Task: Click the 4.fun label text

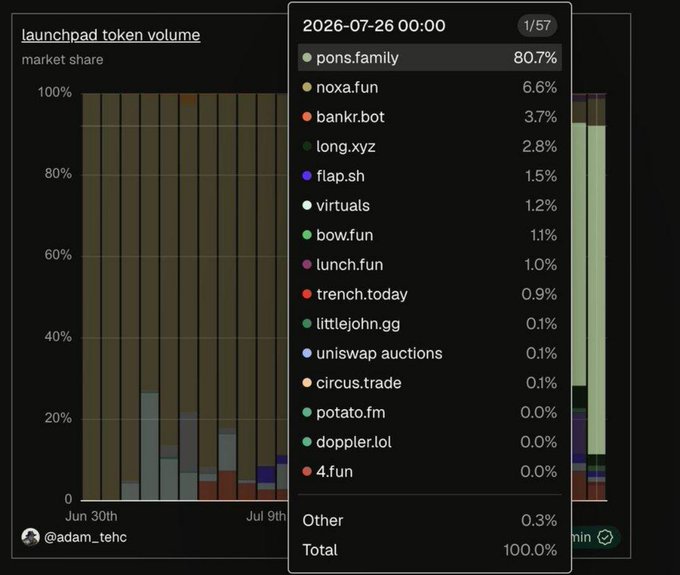Action: [x=334, y=471]
